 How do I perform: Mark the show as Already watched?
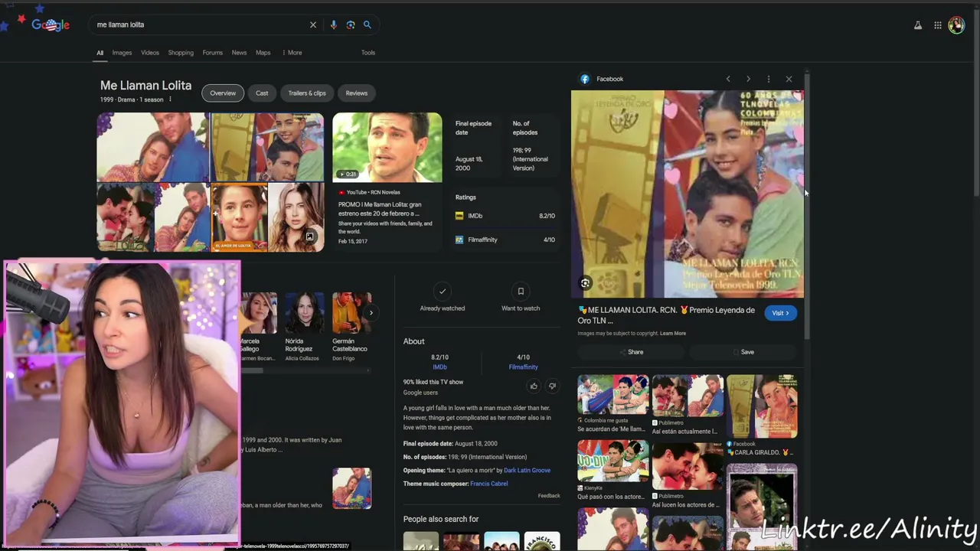(442, 298)
